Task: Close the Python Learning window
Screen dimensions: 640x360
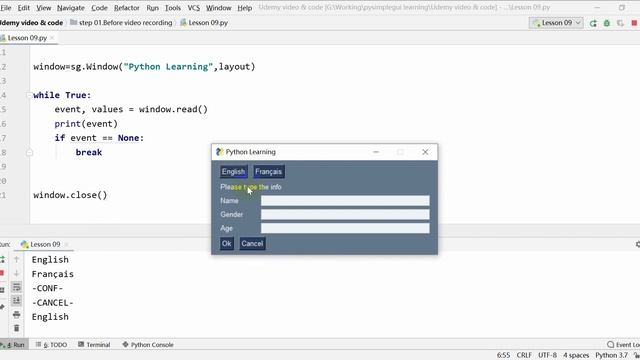Action: point(425,152)
